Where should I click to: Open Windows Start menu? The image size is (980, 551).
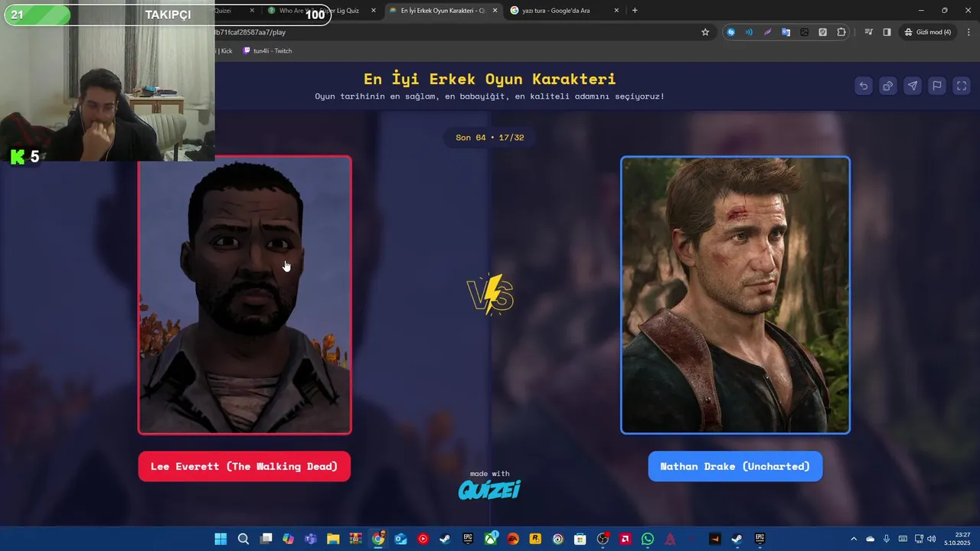pos(220,539)
